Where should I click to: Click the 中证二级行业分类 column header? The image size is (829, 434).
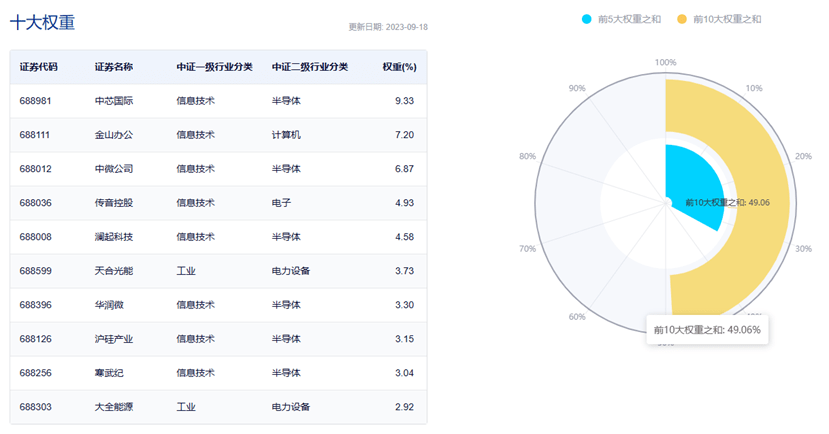pyautogui.click(x=310, y=67)
